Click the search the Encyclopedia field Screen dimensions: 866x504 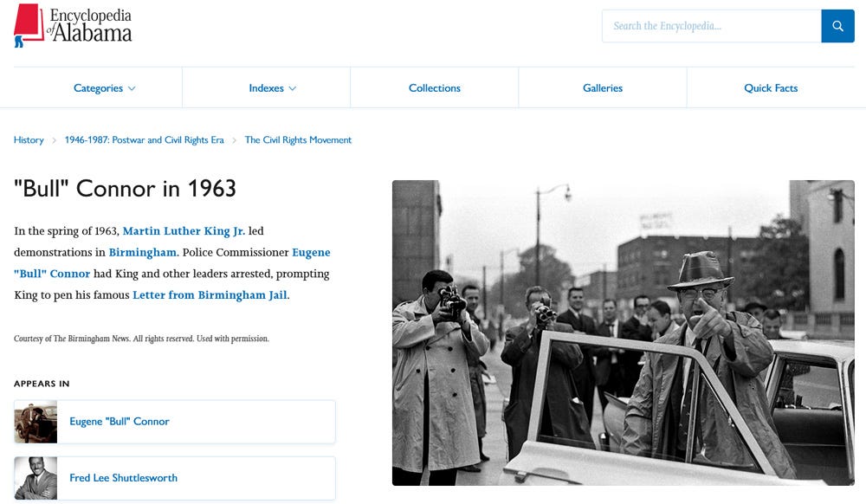tap(711, 26)
